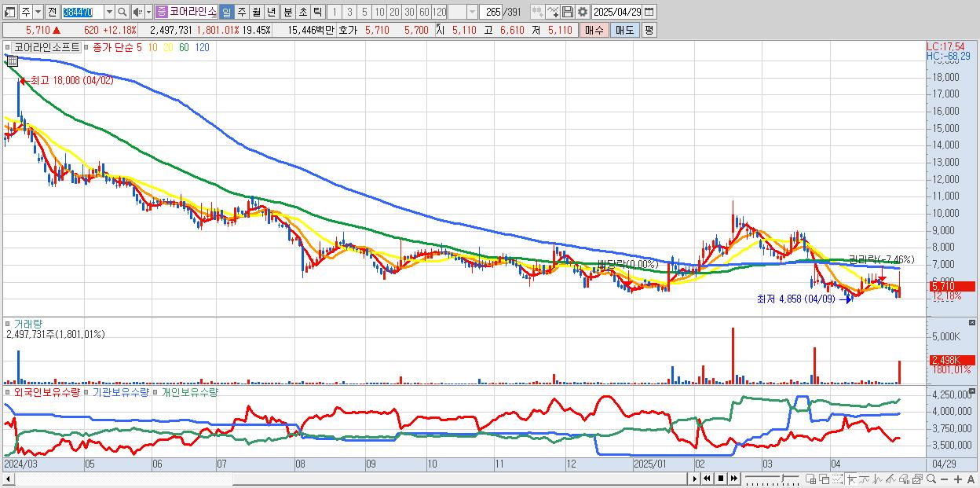
Task: Click interval button 20
Action: point(394,13)
